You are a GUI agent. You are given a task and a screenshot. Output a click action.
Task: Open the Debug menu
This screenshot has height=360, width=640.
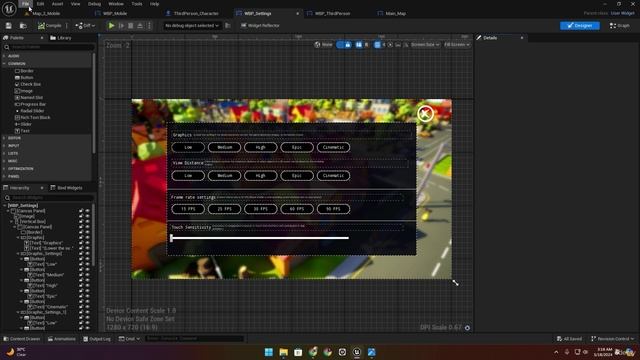(94, 4)
